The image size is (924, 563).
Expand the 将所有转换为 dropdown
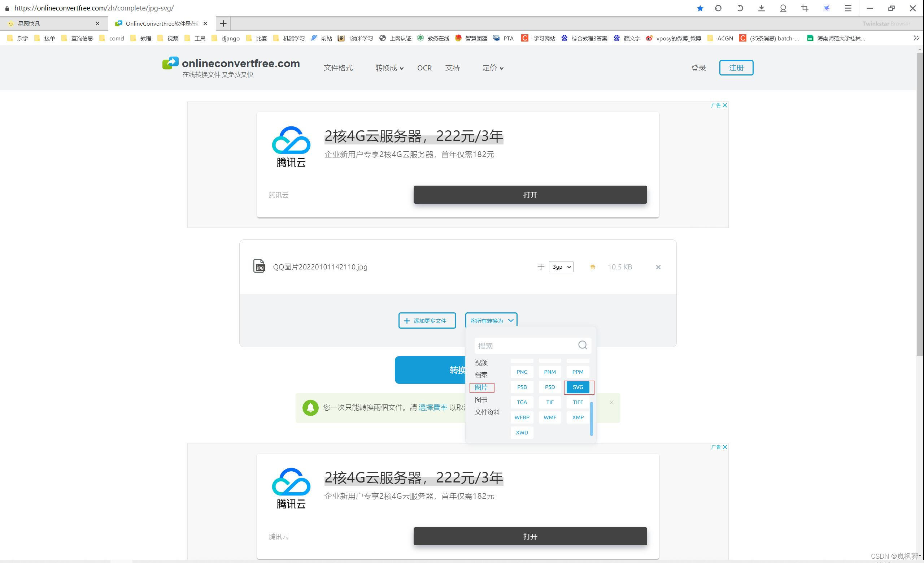click(491, 321)
